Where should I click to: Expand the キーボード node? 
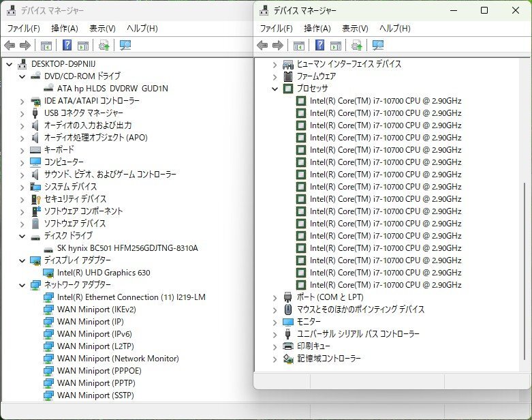22,150
